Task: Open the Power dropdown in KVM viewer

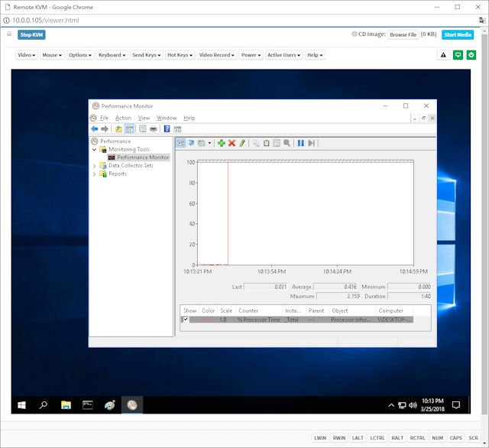Action: click(x=251, y=55)
